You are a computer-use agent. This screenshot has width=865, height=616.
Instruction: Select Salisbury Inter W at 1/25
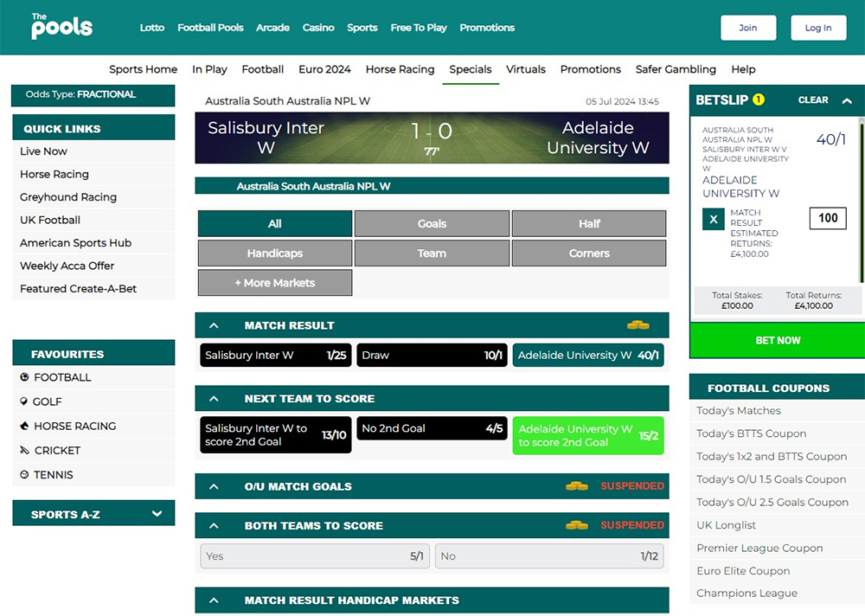275,355
